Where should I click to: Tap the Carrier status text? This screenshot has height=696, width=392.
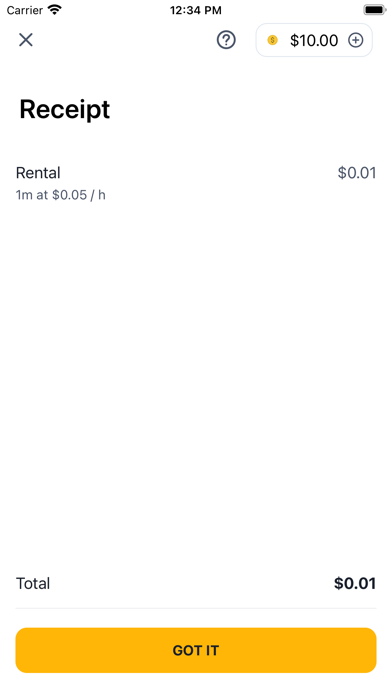(25, 10)
